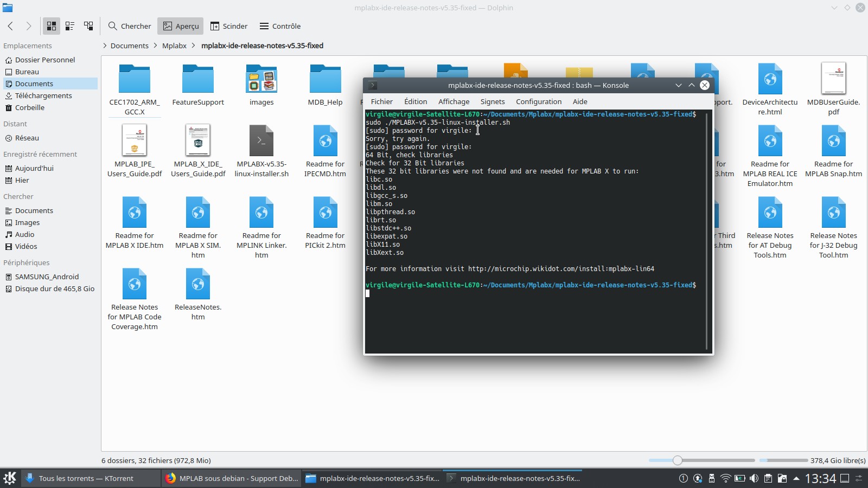Select MDBUserGuide.pdf file icon

833,78
